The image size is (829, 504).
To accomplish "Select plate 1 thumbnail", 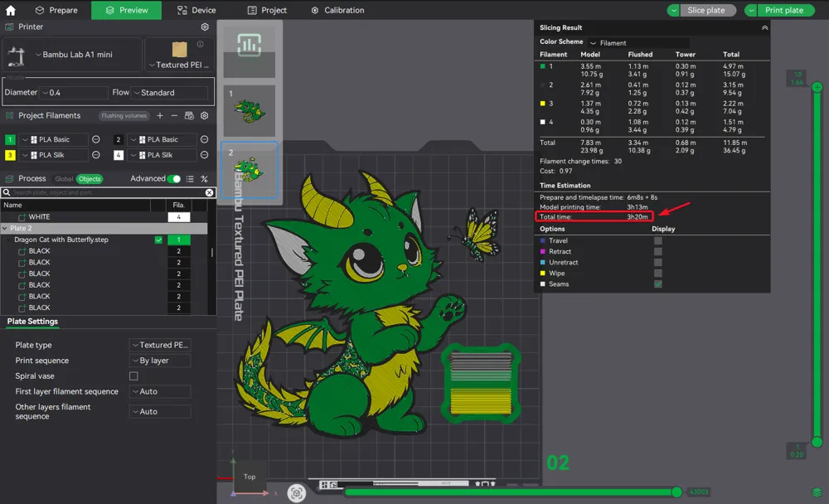I will 249,110.
